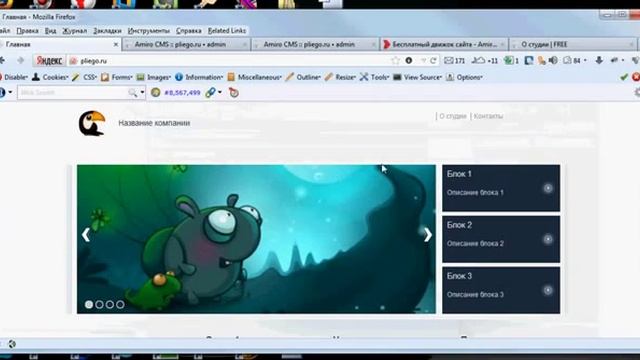Click the black circle icon beside bookmark star
640x360 pixels.
409,60
